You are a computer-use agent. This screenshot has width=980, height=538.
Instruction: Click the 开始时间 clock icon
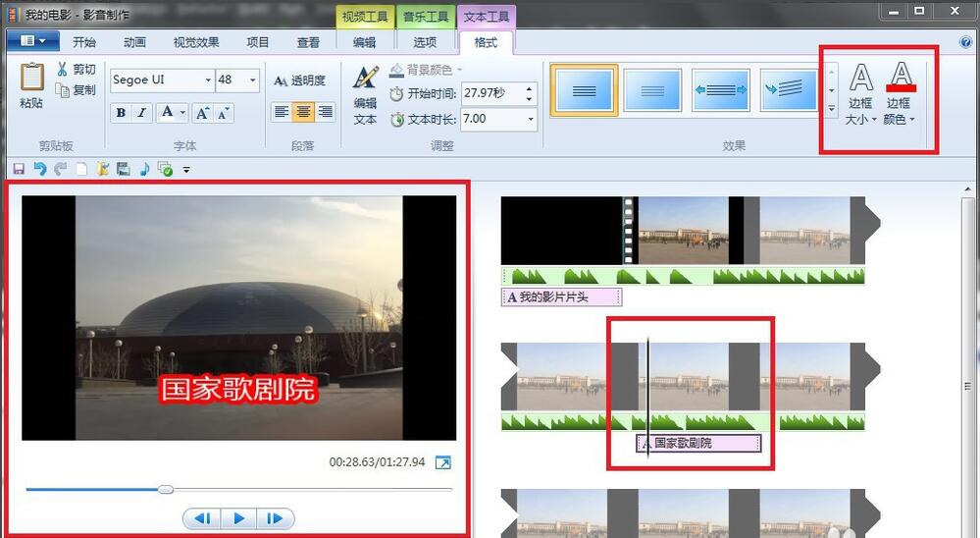point(396,94)
